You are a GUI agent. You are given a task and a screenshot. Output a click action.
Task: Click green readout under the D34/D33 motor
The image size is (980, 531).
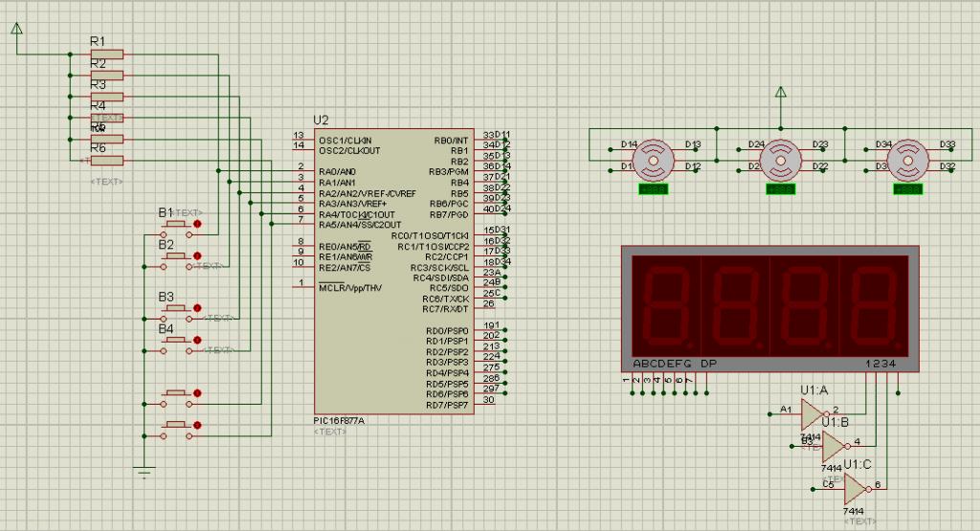[x=908, y=188]
